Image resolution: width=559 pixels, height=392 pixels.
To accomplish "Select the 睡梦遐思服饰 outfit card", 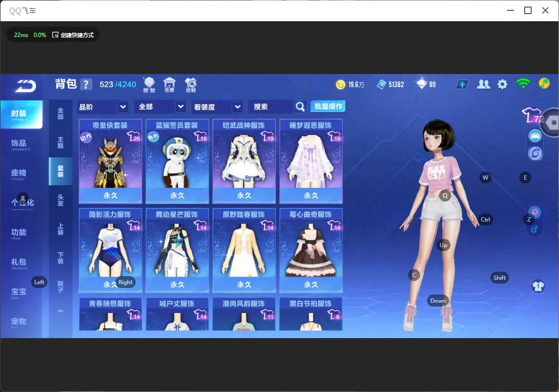I will pos(311,161).
